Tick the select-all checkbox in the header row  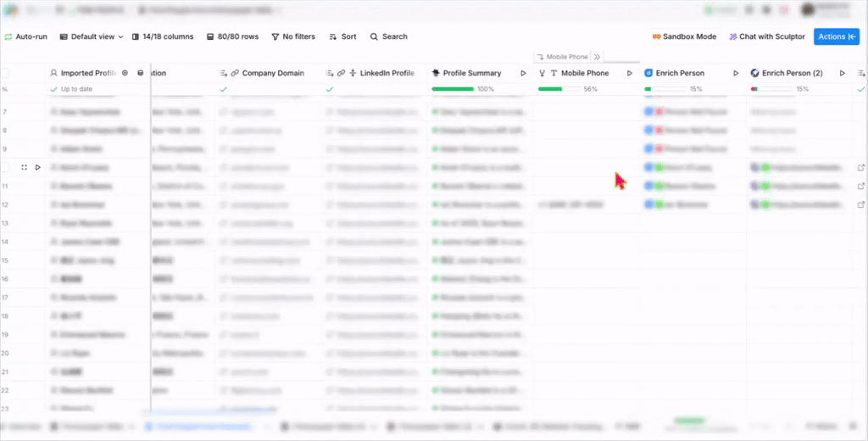[5, 73]
